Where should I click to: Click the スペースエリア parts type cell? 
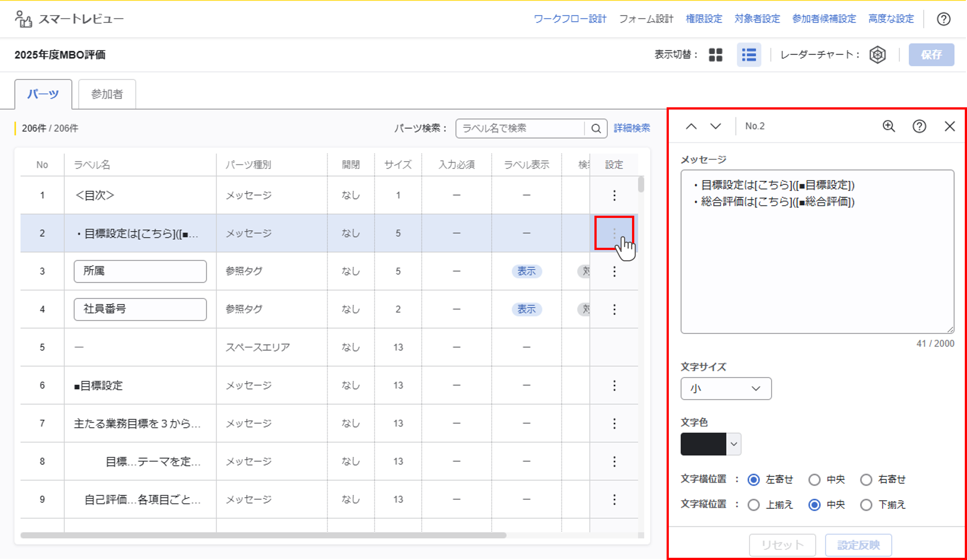point(272,348)
